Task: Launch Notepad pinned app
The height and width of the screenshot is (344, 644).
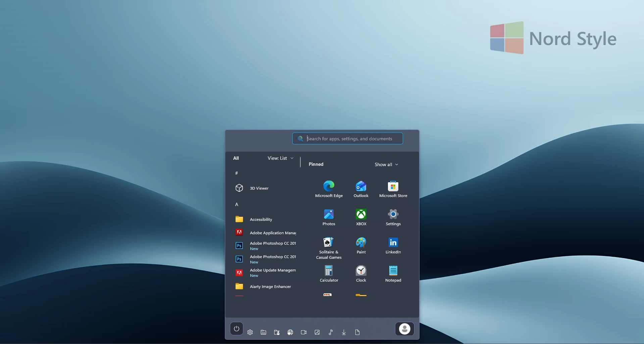Action: (393, 274)
